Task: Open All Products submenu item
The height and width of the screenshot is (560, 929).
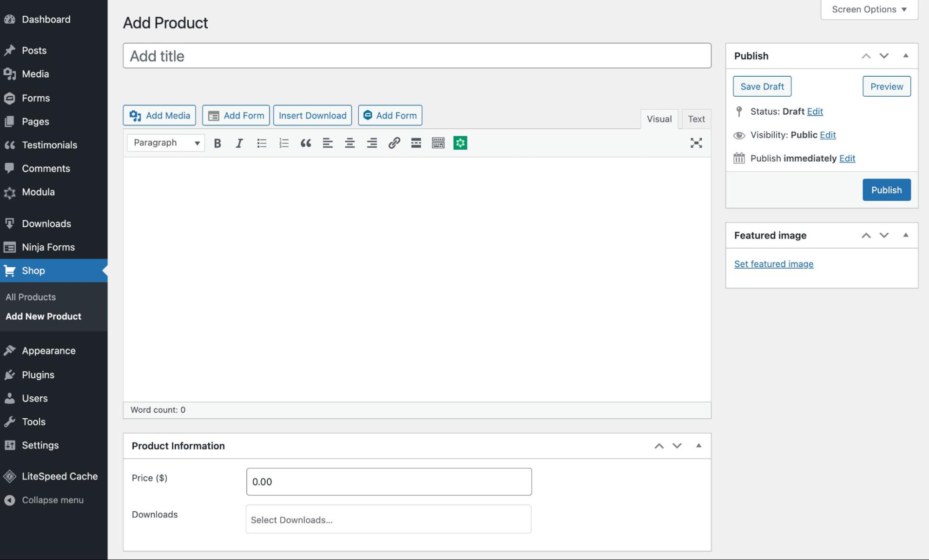Action: pos(31,296)
